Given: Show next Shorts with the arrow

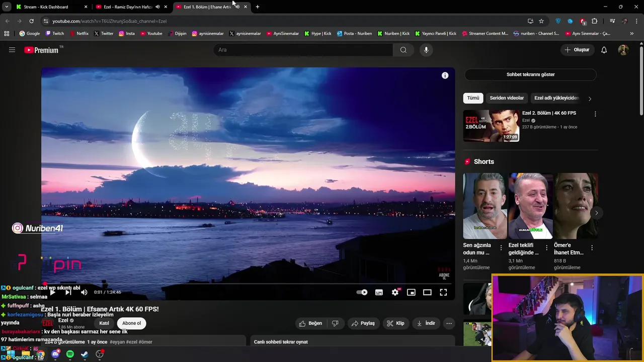Looking at the screenshot, I should pyautogui.click(x=596, y=213).
